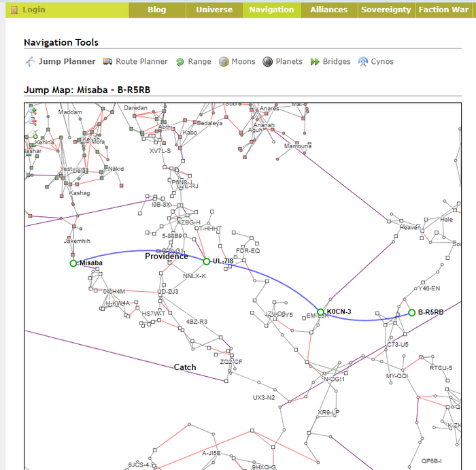Select the B-R5RB waypoint circle

411,313
